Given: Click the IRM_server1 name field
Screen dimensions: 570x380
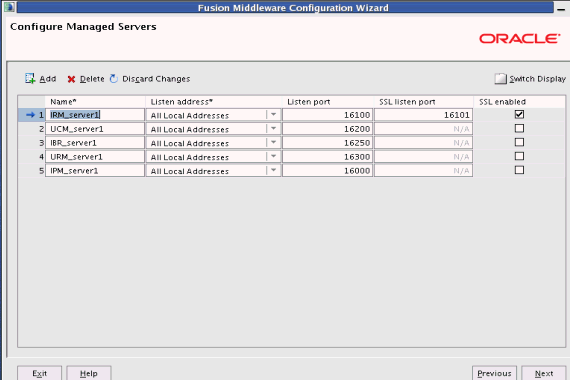Looking at the screenshot, I should click(x=95, y=115).
